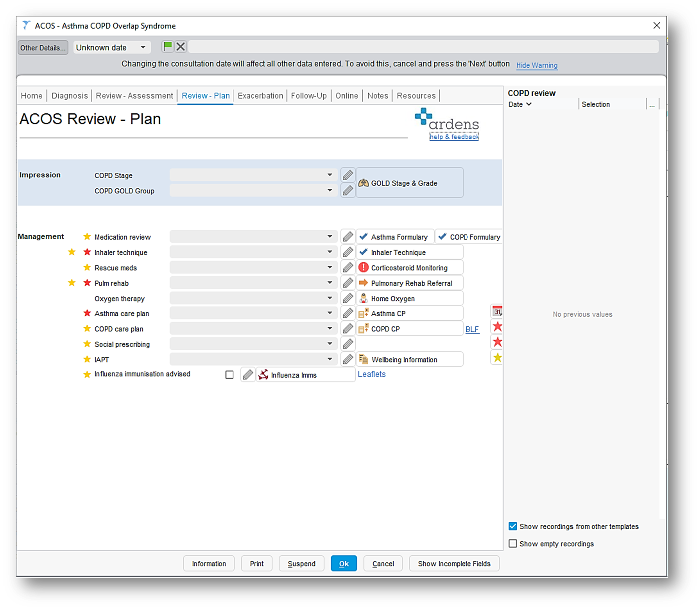Open Wellbeing Information button
The height and width of the screenshot is (610, 700).
pos(409,359)
